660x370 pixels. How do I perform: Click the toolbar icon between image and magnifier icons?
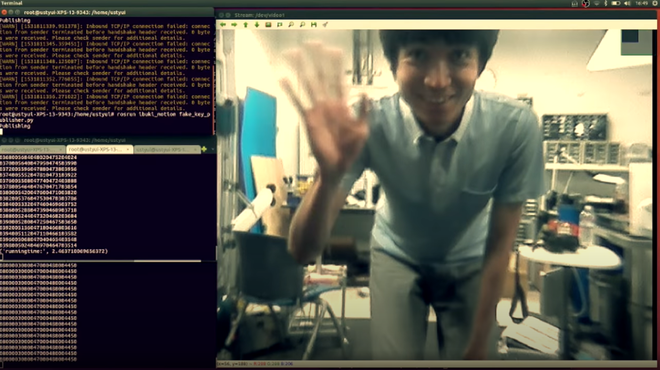[279, 25]
